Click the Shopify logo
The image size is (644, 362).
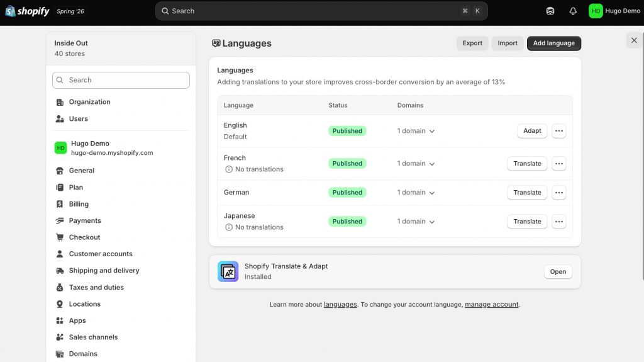pyautogui.click(x=27, y=11)
